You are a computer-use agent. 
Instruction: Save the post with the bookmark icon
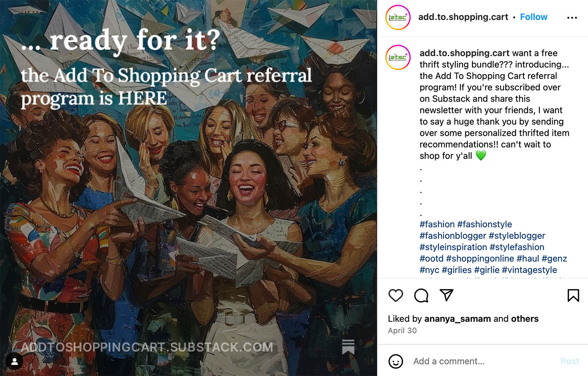tap(573, 296)
